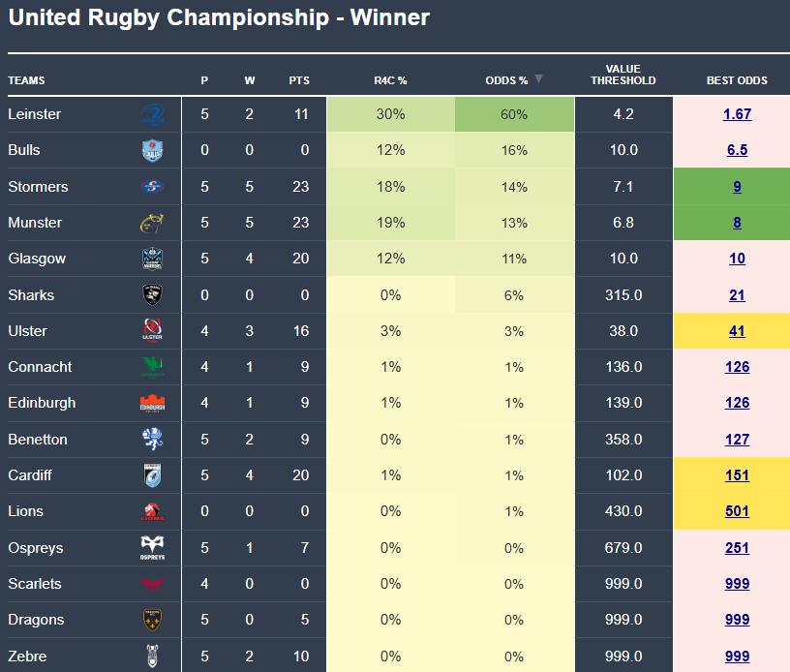Click the TEAMS column header
The height and width of the screenshot is (672, 790).
pos(26,80)
